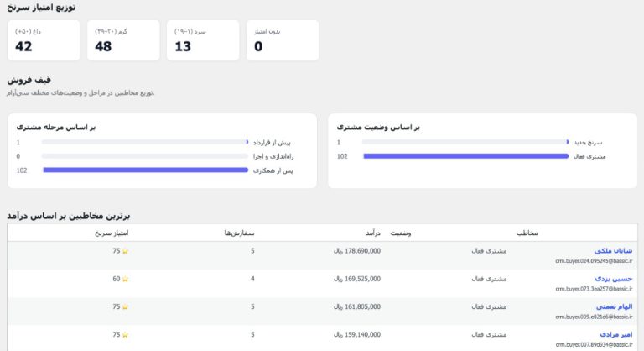Select the سرد (1-19) score card
Viewport: 644px width, 351px height.
203,40
